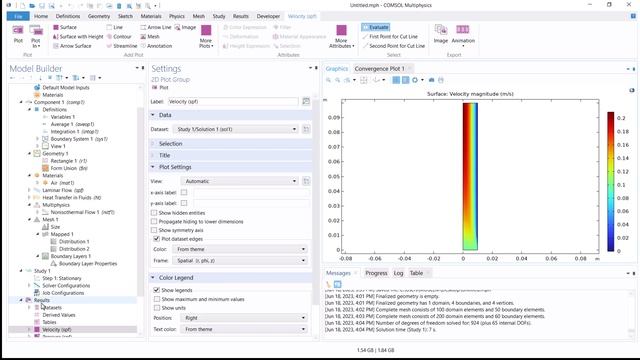Viewport: 640px width, 360px height.
Task: Click the graphics snapshot camera icon
Action: tap(431, 80)
